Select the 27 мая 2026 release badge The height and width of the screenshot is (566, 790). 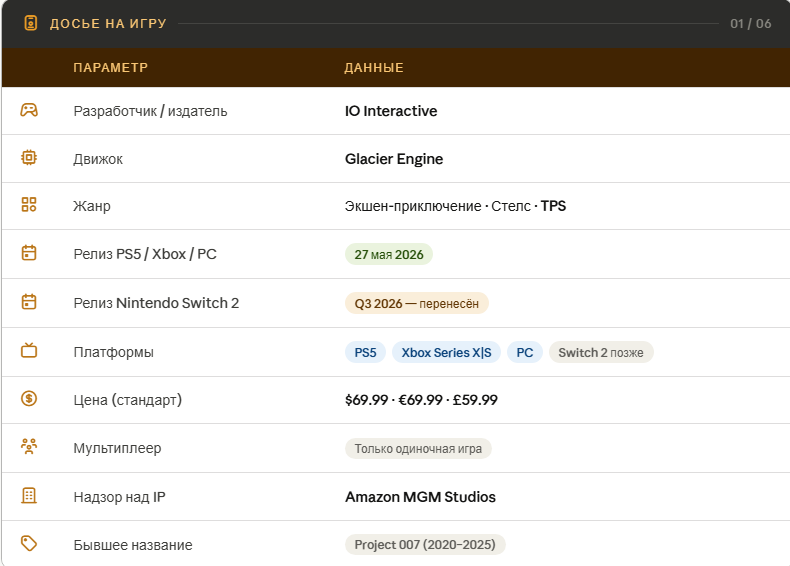tap(388, 255)
